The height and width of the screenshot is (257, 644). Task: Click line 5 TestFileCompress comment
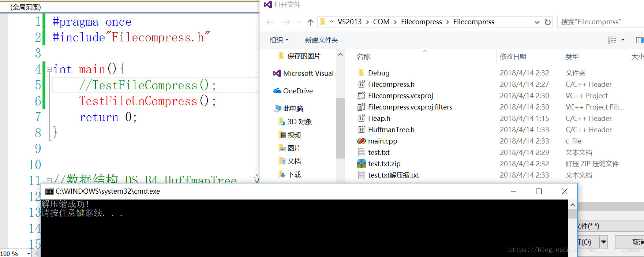(x=147, y=85)
